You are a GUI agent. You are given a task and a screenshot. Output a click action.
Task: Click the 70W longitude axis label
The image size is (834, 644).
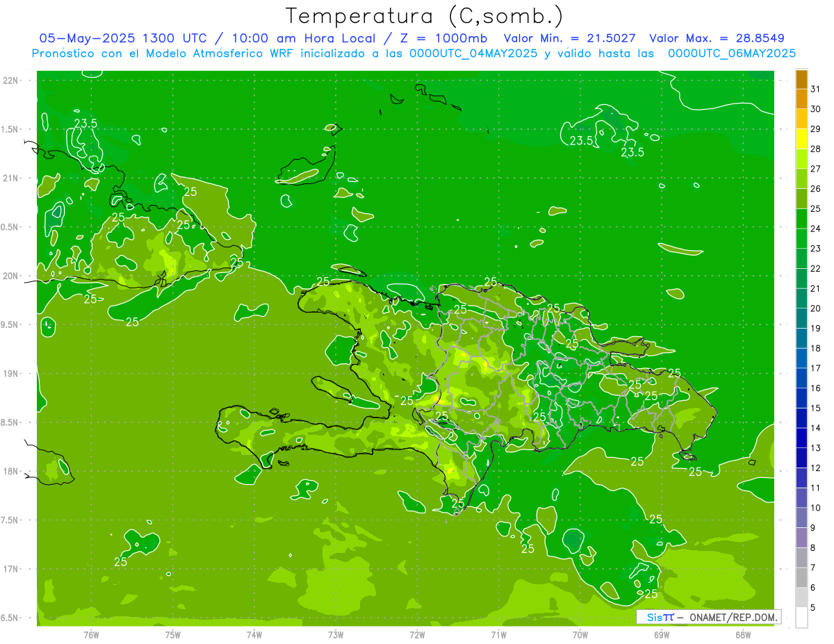580,634
